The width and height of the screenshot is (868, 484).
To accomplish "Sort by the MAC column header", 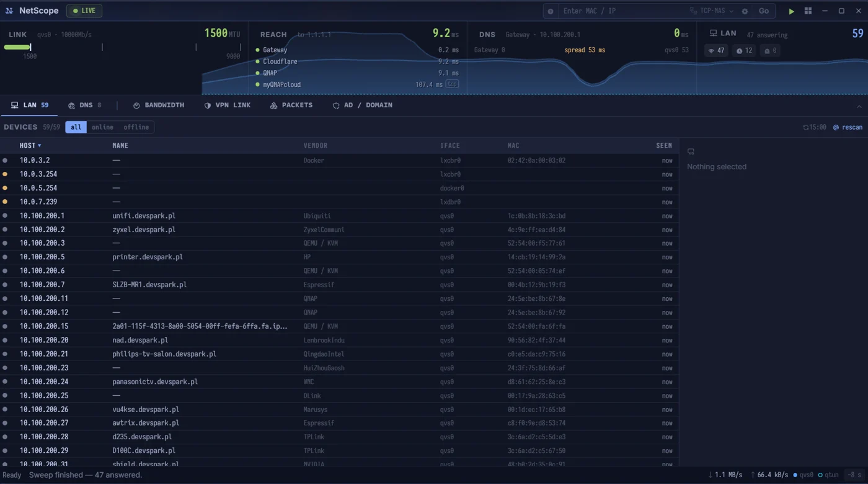I will pos(513,146).
